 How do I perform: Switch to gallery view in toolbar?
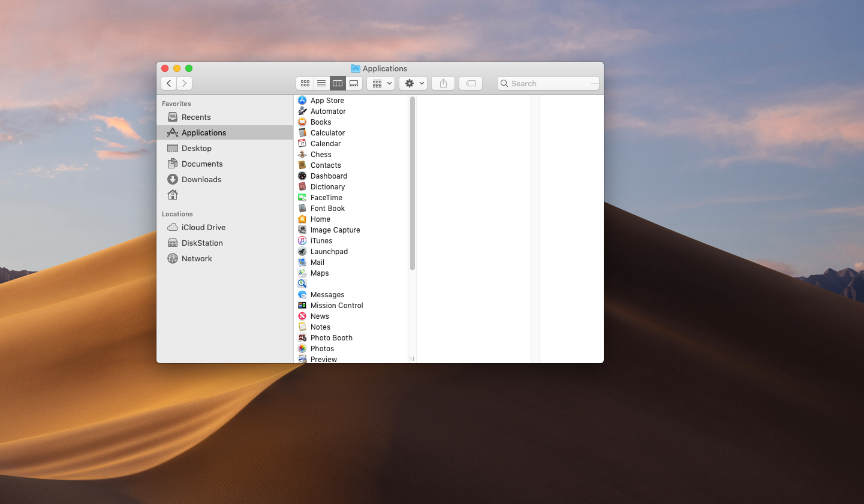tap(354, 83)
